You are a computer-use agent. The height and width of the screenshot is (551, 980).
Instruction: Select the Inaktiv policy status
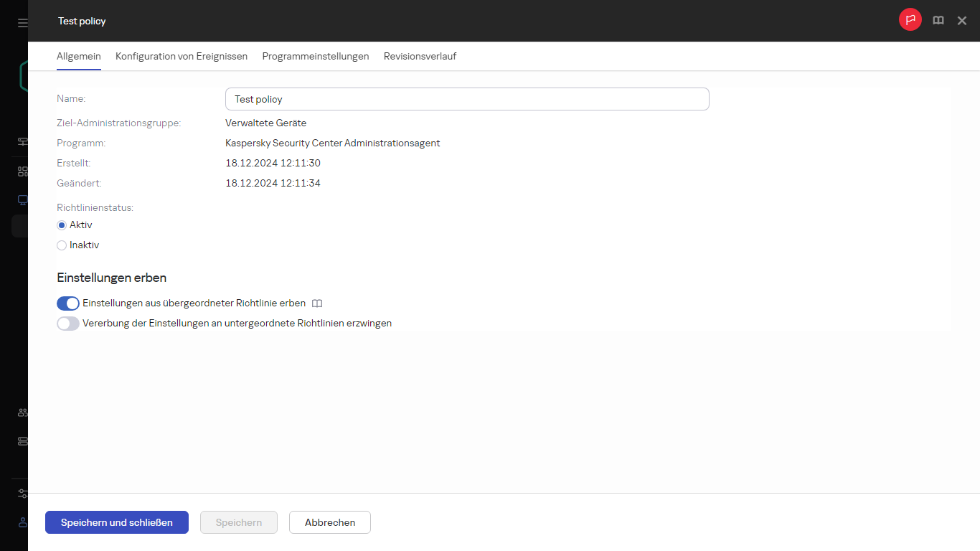click(62, 245)
